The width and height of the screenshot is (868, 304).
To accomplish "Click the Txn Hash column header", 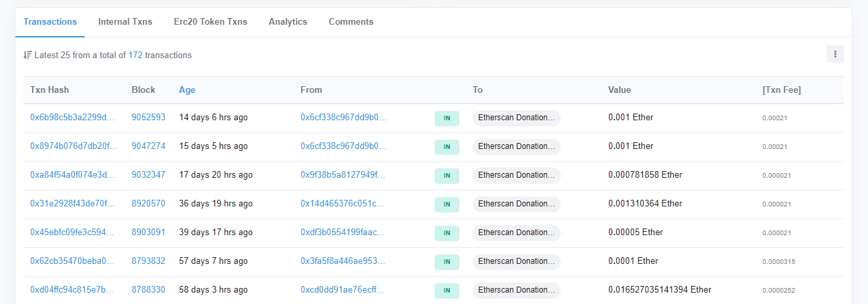I will [49, 90].
